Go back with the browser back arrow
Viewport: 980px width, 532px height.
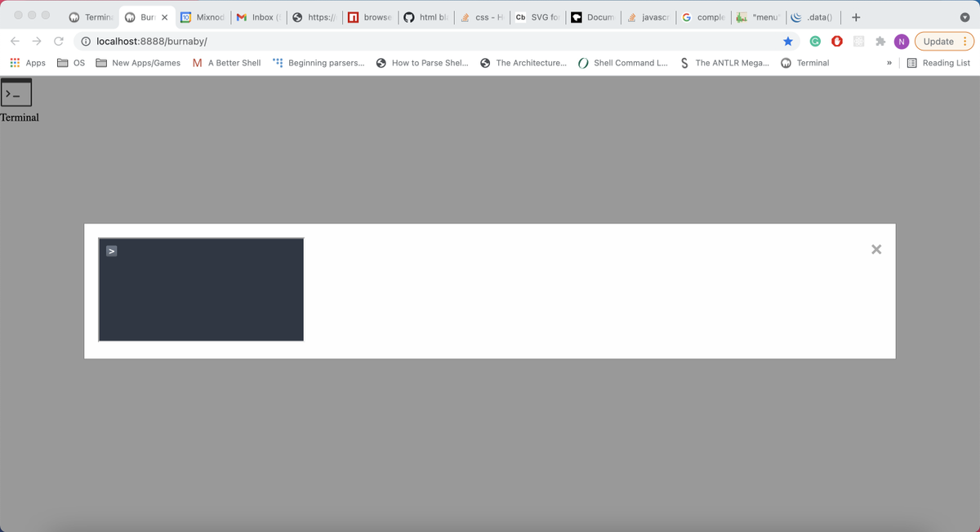click(x=15, y=41)
